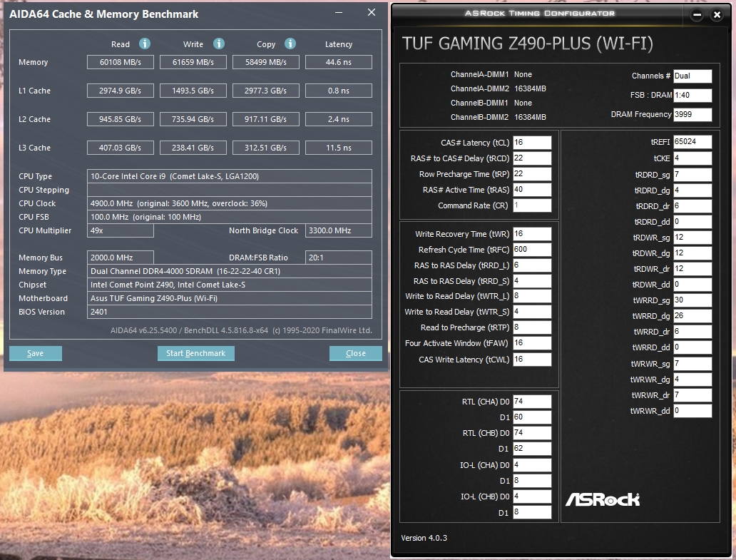Click ChannelB-DIMM2 16384MB entry
Image resolution: width=736 pixels, height=560 pixels.
tap(498, 118)
